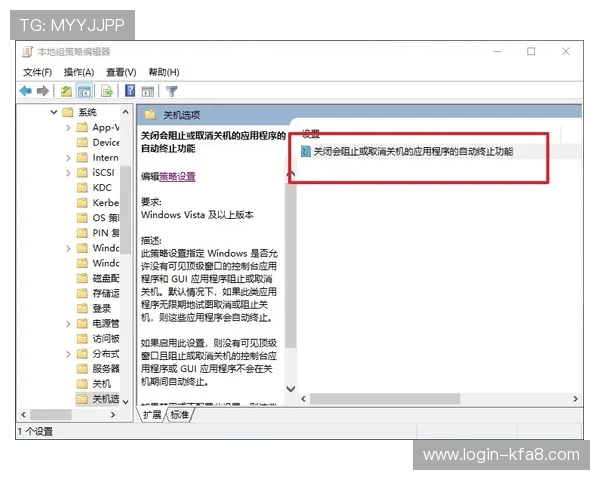Select the OS 策 folder in tree
This screenshot has height=480, width=600.
point(98,218)
